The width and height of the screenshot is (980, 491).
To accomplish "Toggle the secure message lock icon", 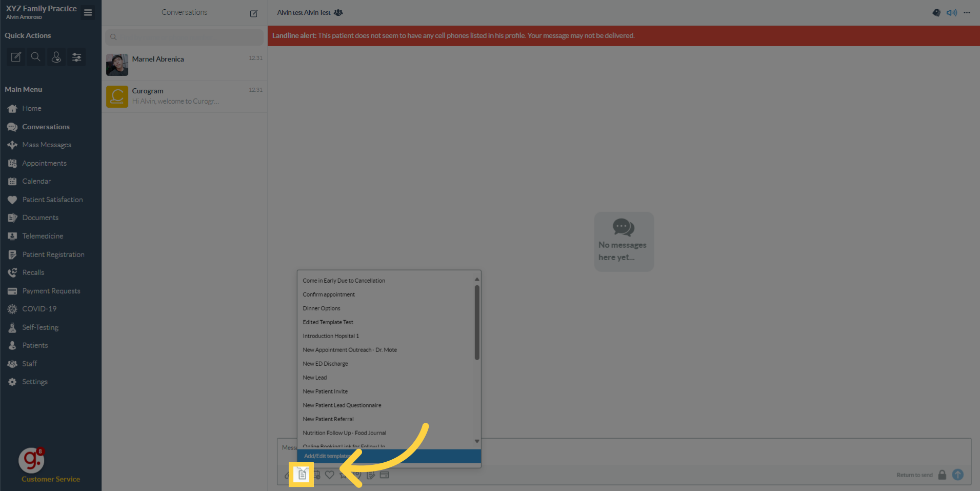I will pyautogui.click(x=942, y=475).
